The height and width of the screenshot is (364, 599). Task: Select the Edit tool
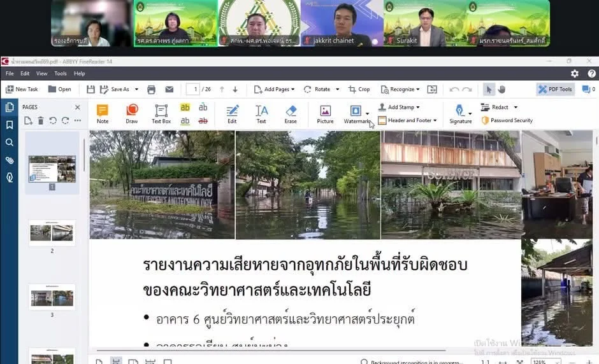[232, 114]
